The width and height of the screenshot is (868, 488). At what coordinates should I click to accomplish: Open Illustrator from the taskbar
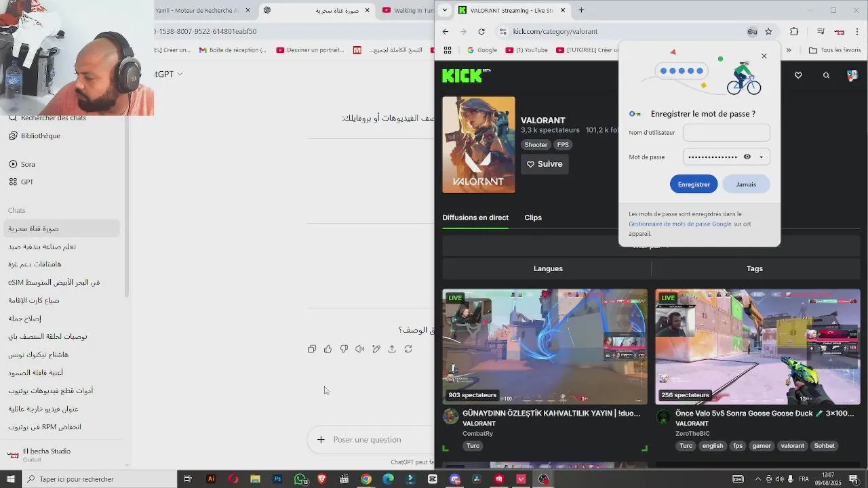211,479
